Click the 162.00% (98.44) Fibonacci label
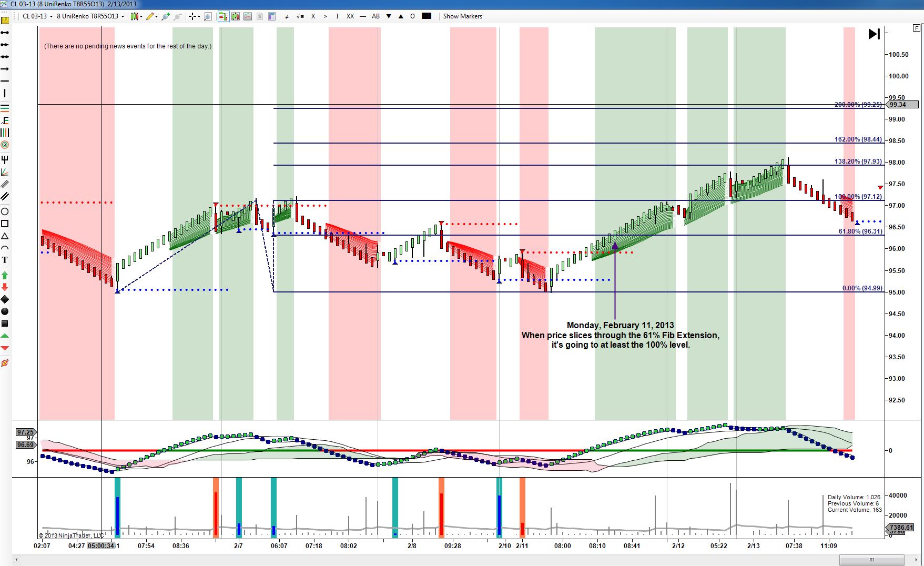The height and width of the screenshot is (566, 924). click(x=858, y=139)
